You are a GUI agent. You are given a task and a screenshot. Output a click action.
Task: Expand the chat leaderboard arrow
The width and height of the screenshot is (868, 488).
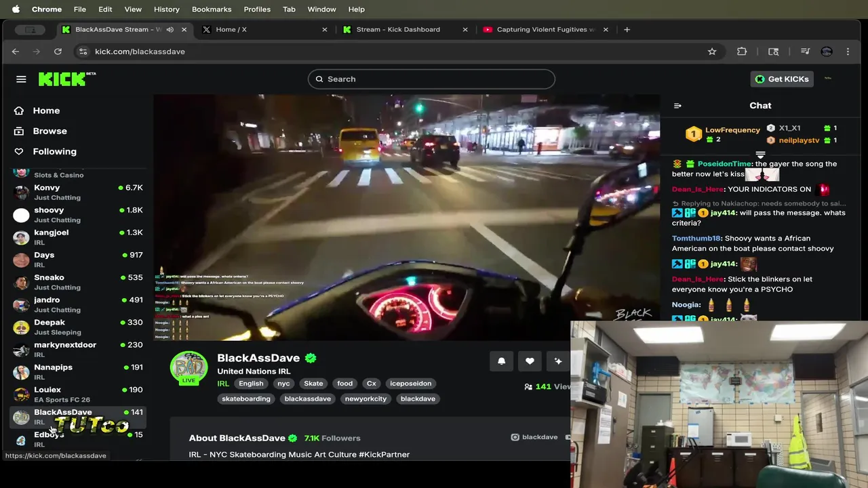click(760, 155)
